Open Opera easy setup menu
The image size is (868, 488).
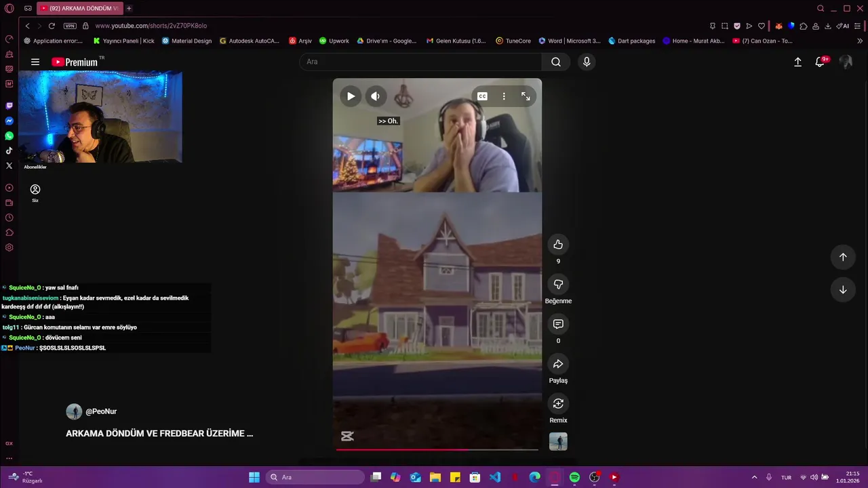[858, 26]
